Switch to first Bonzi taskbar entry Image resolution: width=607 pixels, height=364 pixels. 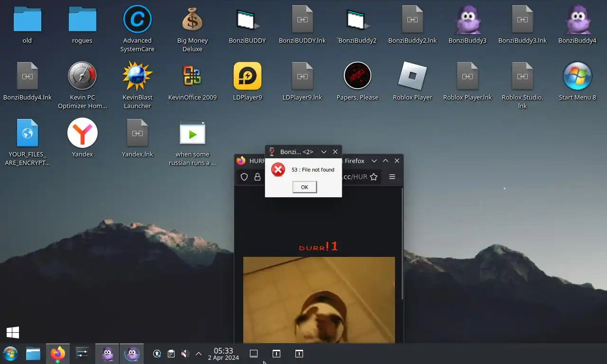[x=108, y=354]
